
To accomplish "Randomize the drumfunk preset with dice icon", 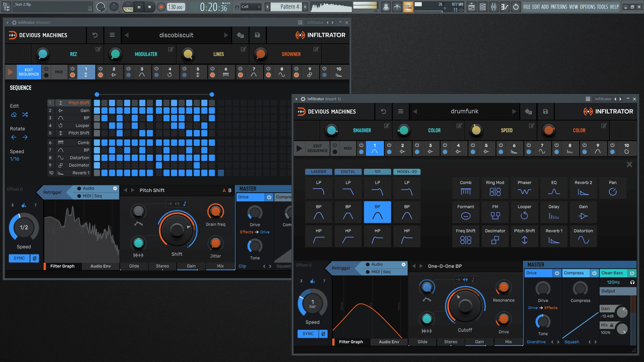I will [528, 111].
